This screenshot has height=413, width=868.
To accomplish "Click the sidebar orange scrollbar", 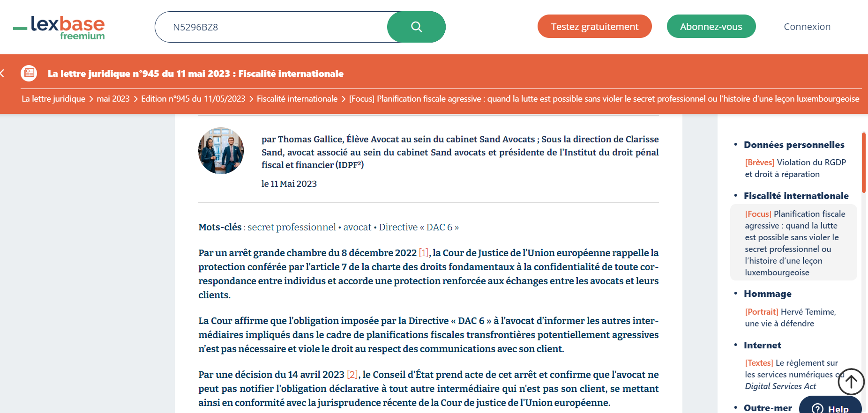I will pyautogui.click(x=863, y=163).
